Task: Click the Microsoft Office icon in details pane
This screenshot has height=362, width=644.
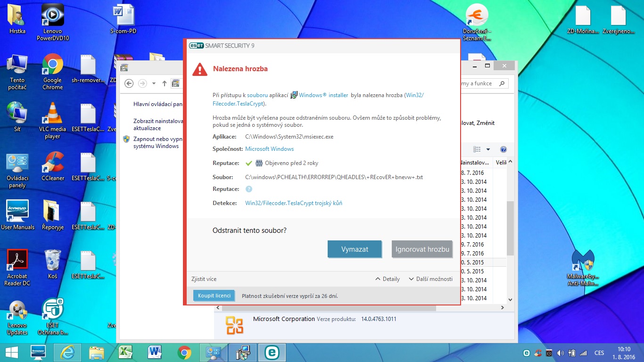Action: pyautogui.click(x=234, y=325)
